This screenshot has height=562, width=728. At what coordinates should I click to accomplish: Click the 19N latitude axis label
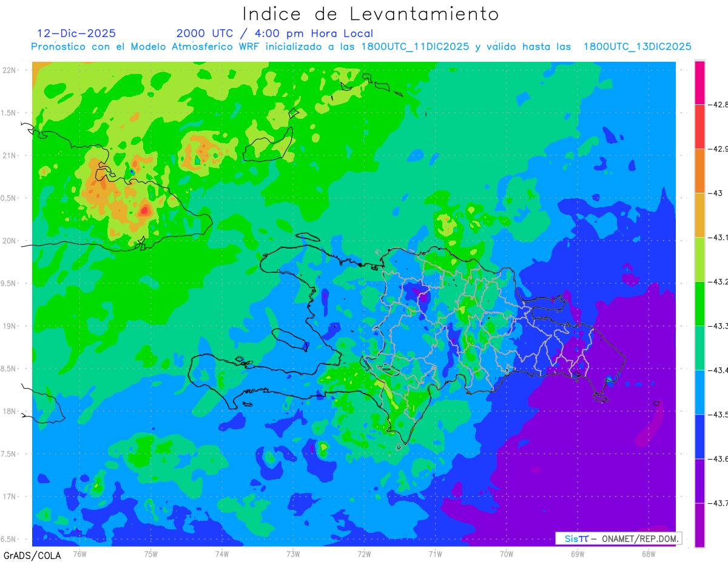pyautogui.click(x=10, y=326)
